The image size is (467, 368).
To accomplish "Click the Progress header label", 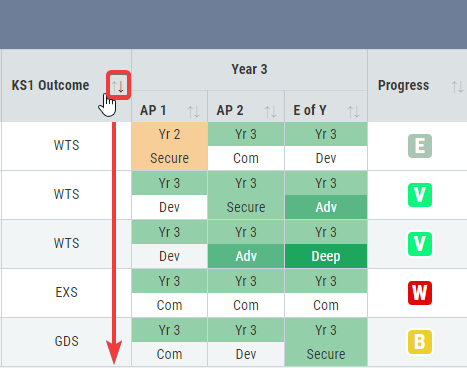I will point(403,85).
